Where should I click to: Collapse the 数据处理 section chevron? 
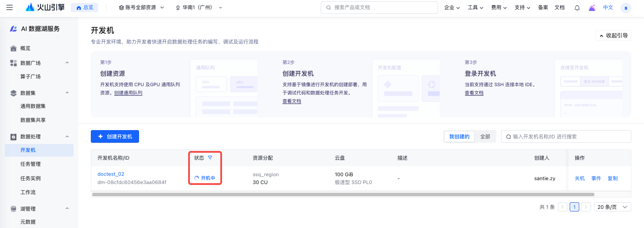(67, 137)
